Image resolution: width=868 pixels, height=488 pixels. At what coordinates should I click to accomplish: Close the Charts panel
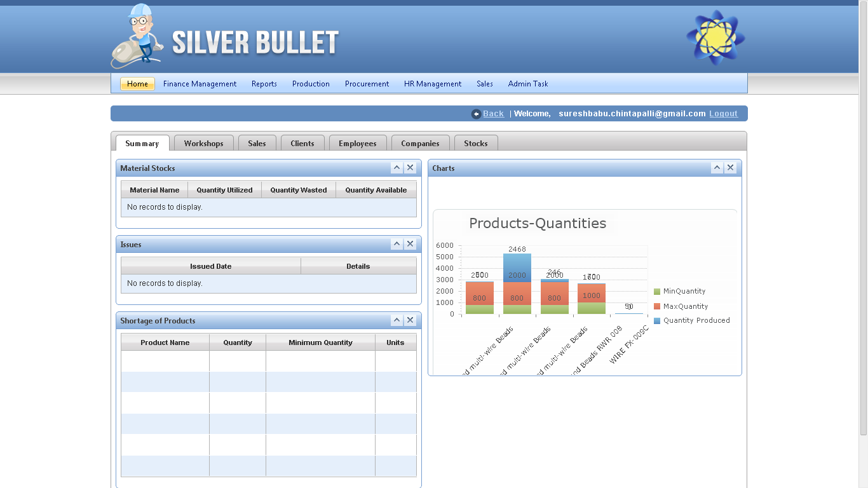coord(730,167)
